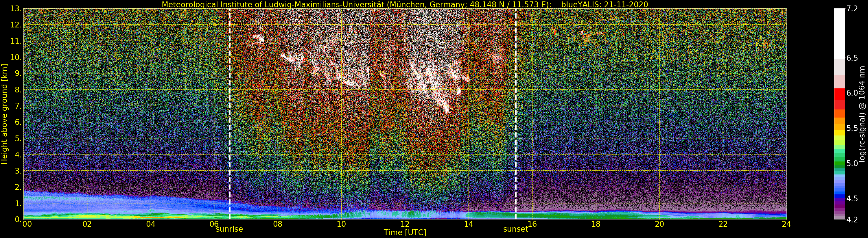Click the white top segment of the colorbar
This screenshot has width=868, height=238.
tap(839, 33)
